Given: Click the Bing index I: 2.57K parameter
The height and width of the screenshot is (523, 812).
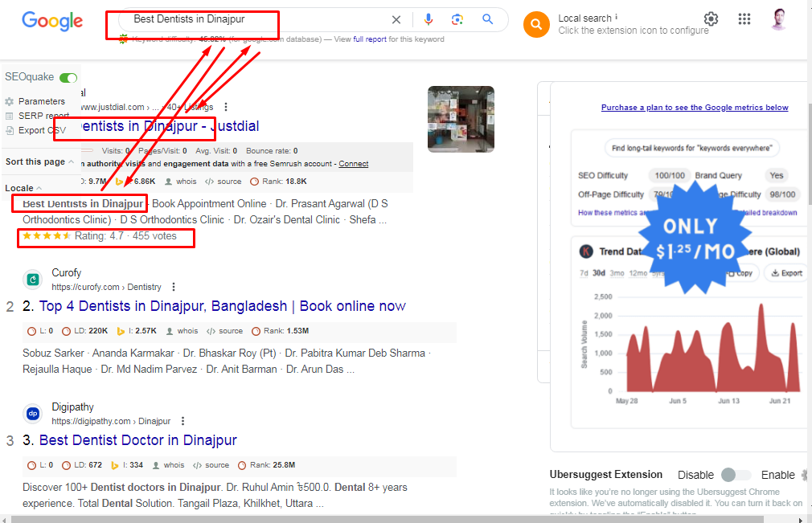Looking at the screenshot, I should click(x=137, y=331).
